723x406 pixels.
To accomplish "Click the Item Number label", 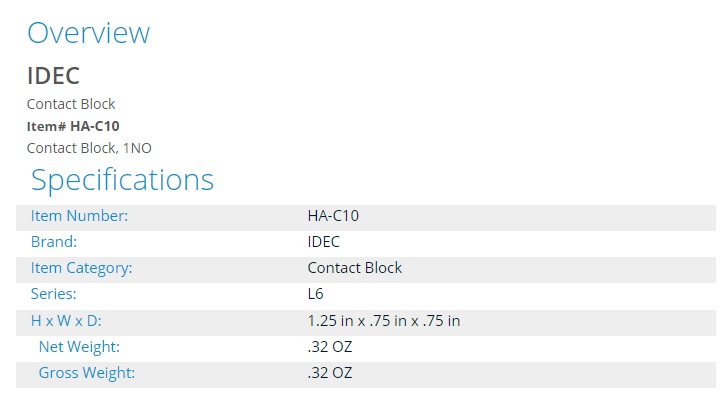I will coord(79,216).
